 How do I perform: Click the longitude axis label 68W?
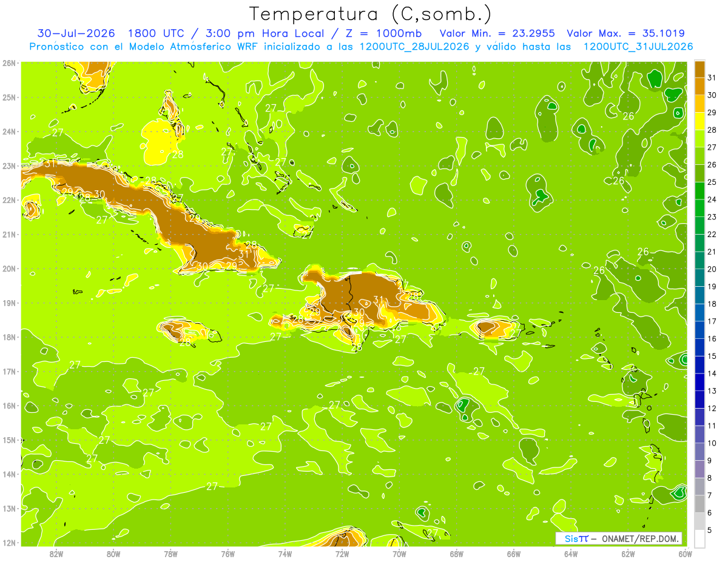coord(457,554)
